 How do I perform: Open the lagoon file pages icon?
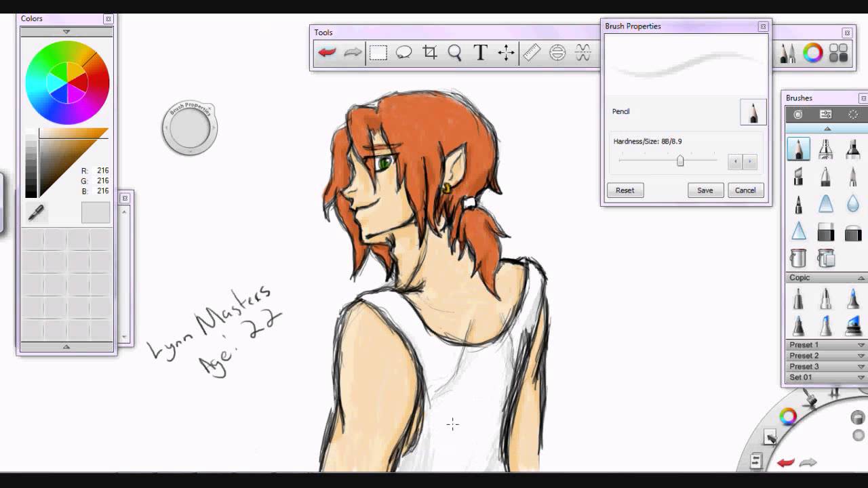coord(756,462)
